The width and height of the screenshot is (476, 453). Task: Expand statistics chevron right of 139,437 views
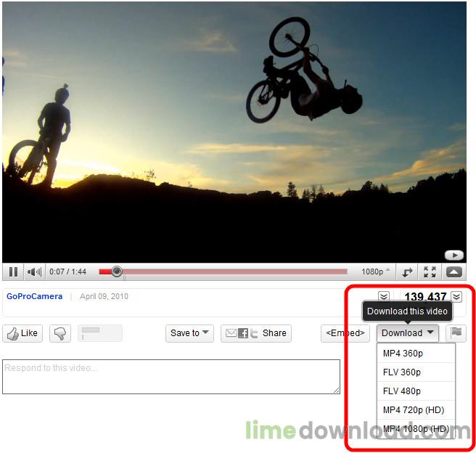pyautogui.click(x=456, y=296)
